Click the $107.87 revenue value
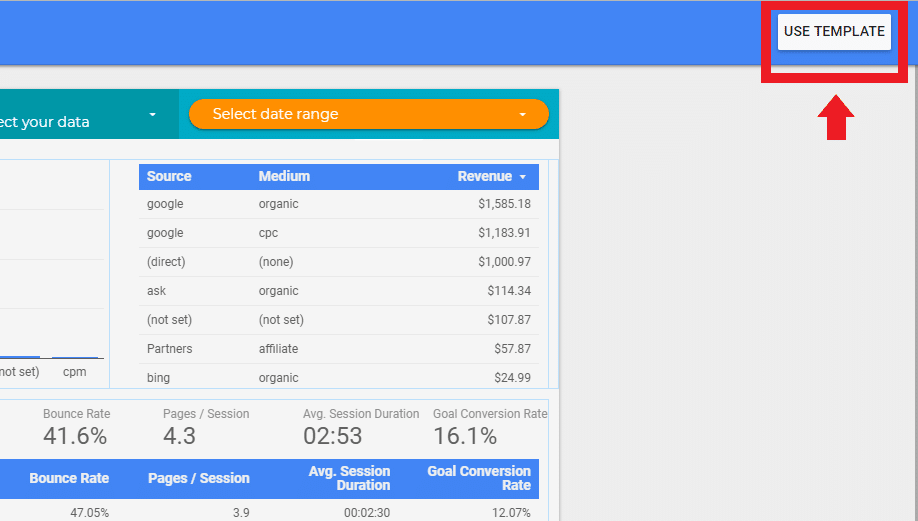Viewport: 918px width, 521px height. pos(509,320)
